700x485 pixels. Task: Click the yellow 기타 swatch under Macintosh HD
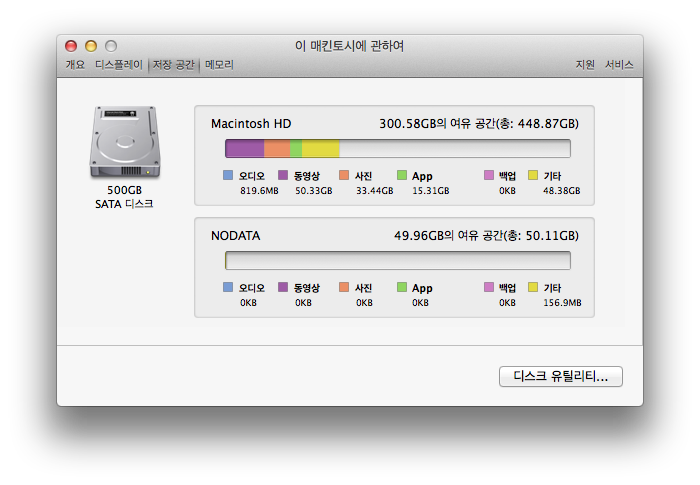[532, 175]
